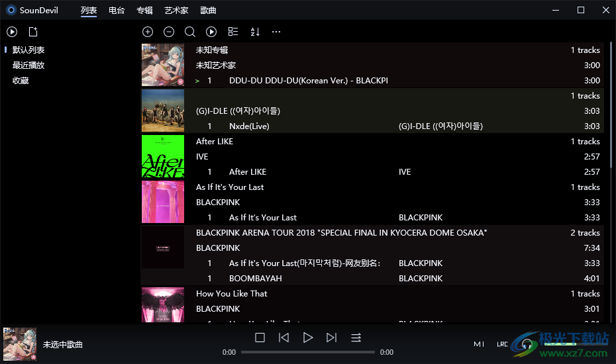Switch to the 艺术家 tab

pos(176,11)
